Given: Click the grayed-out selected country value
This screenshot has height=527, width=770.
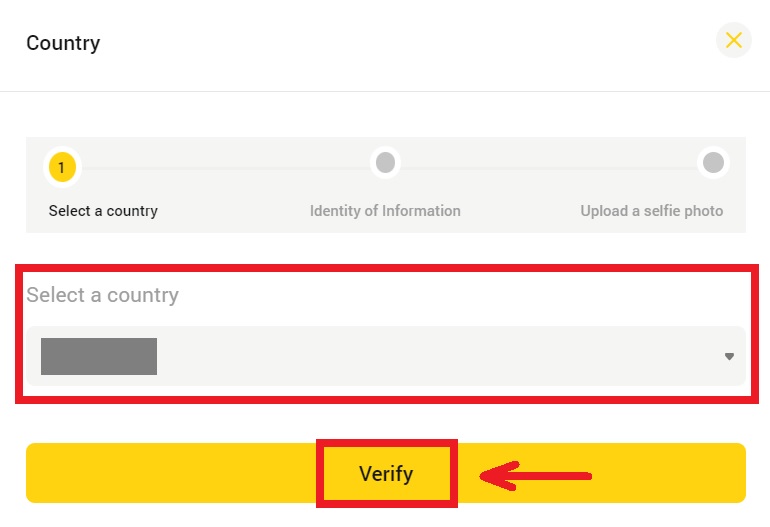Looking at the screenshot, I should tap(99, 357).
